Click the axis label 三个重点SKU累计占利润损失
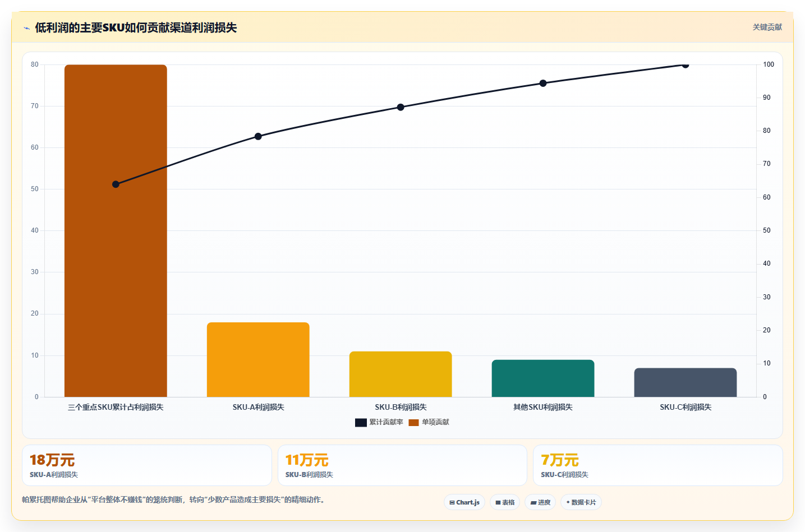 (116, 407)
